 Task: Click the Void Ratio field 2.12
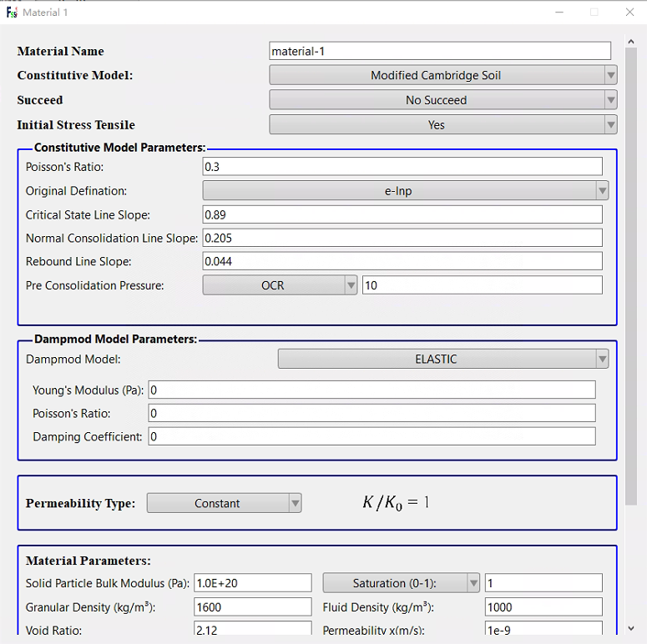[x=253, y=628]
